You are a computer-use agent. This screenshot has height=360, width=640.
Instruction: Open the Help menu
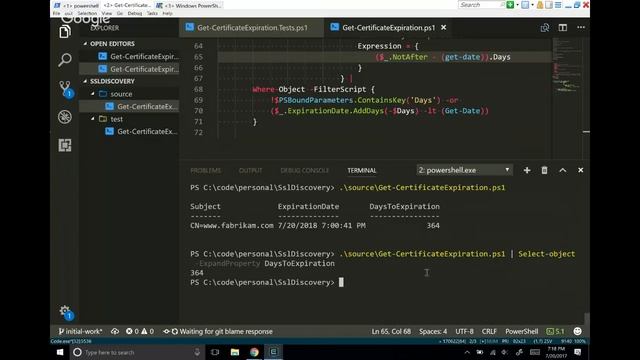coord(167,13)
